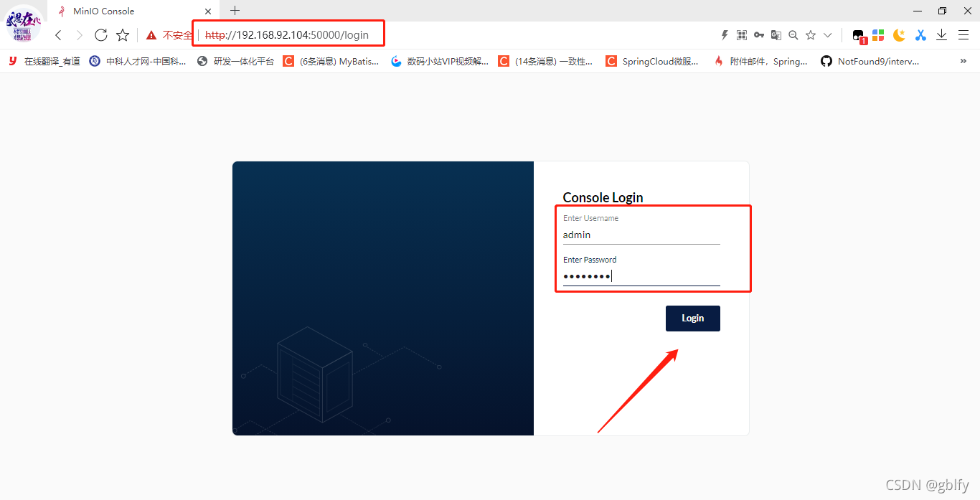This screenshot has width=980, height=500.
Task: Open 在线翻译_有道 bookmark
Action: [44, 62]
